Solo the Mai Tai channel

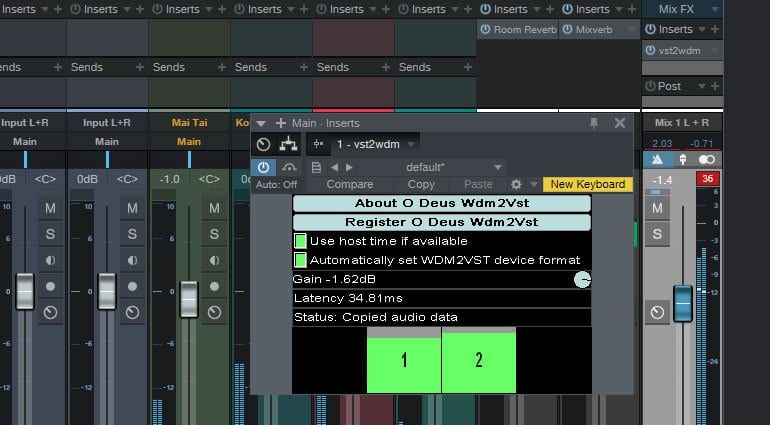(x=214, y=234)
